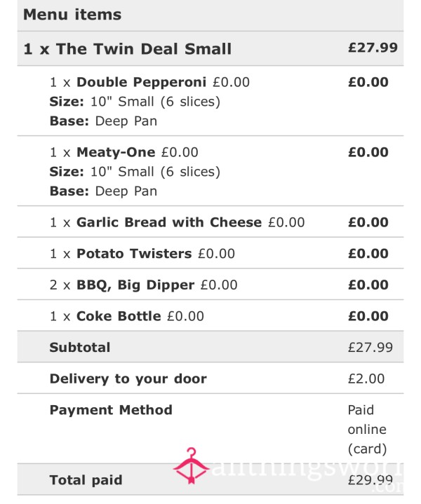Image resolution: width=421 pixels, height=504 pixels.
Task: Click Paid online (card) text
Action: pyautogui.click(x=367, y=430)
